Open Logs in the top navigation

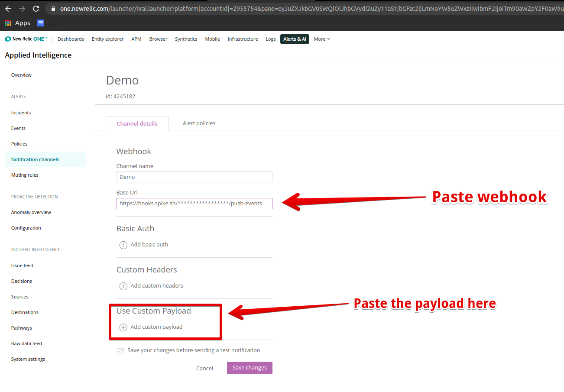click(x=271, y=39)
